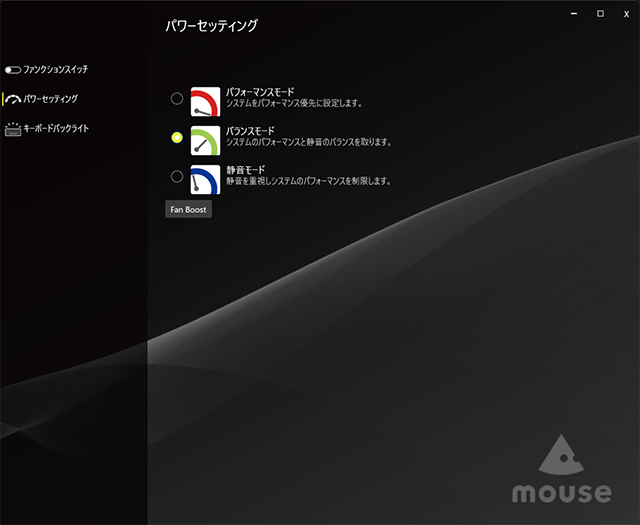Click the パフォーマンスモード label text

tap(260, 92)
